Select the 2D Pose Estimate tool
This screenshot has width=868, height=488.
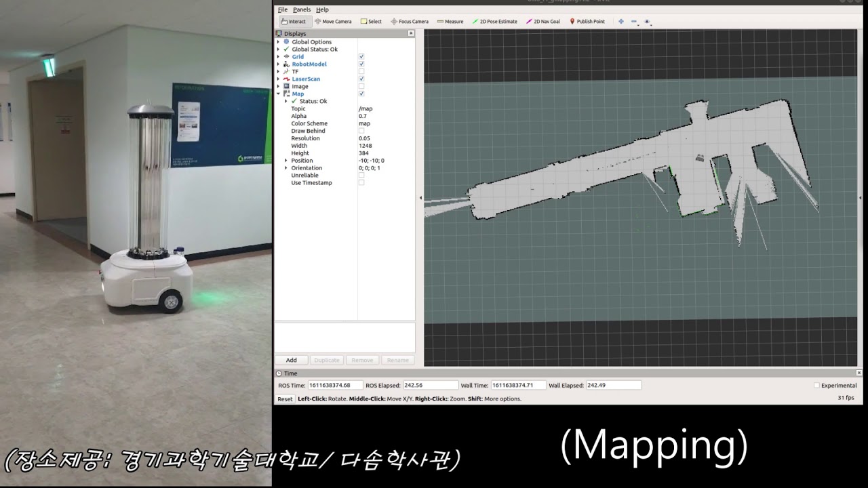(x=494, y=22)
